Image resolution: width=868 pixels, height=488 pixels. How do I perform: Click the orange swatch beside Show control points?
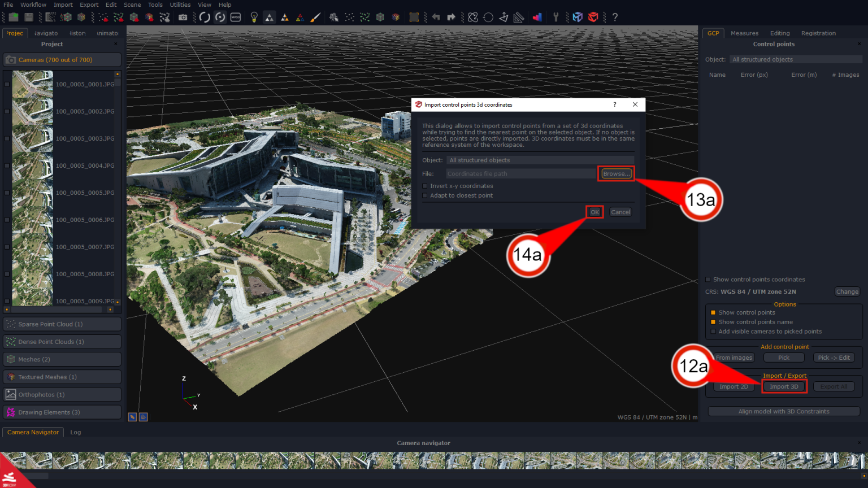pos(713,312)
